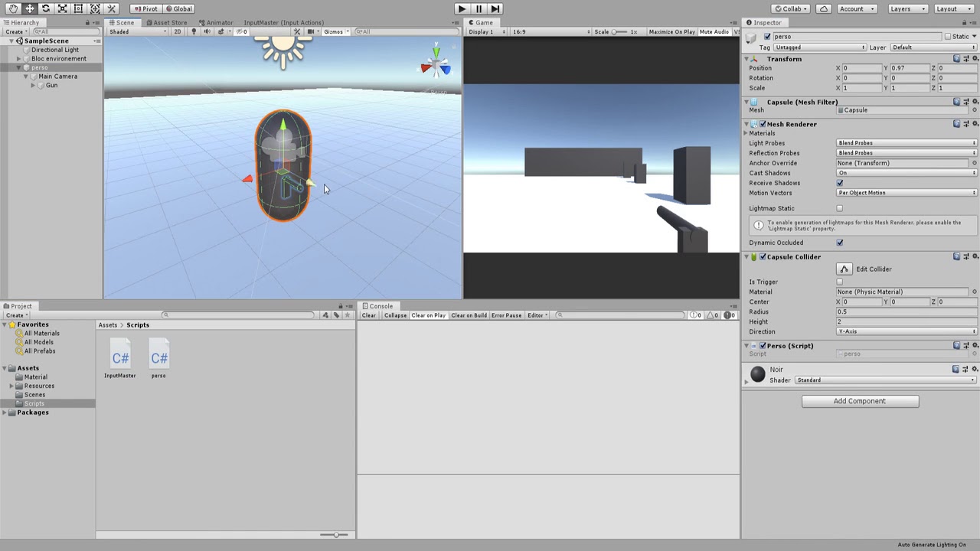Open the Shaded draw mode dropdown
The width and height of the screenshot is (980, 551).
[137, 31]
